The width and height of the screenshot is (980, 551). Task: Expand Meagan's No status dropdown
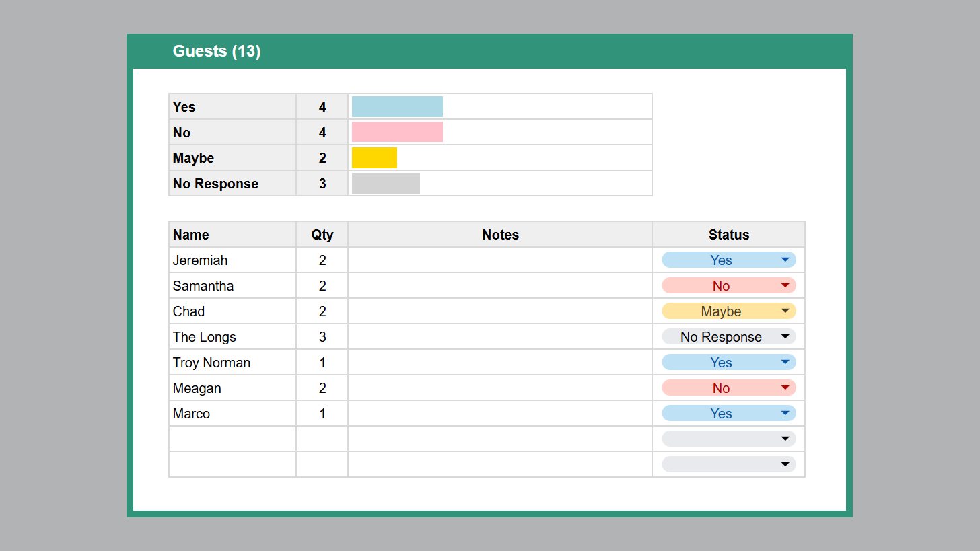coord(728,388)
